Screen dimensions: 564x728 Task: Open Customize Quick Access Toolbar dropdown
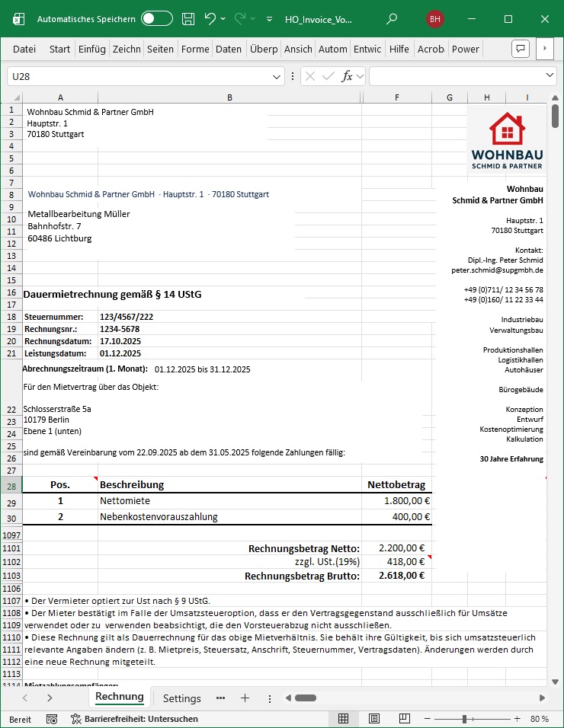[x=270, y=18]
